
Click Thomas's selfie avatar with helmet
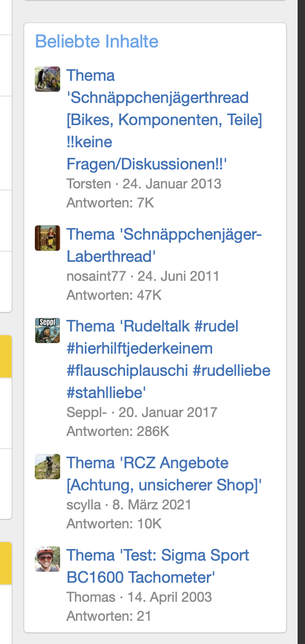(47, 560)
